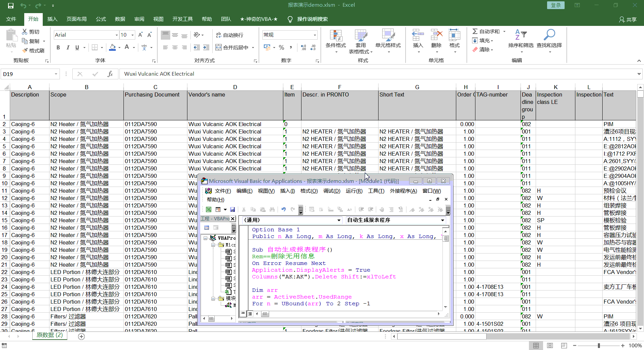This screenshot has height=350, width=644.
Task: Click the 登录 sign-in button
Action: click(556, 5)
